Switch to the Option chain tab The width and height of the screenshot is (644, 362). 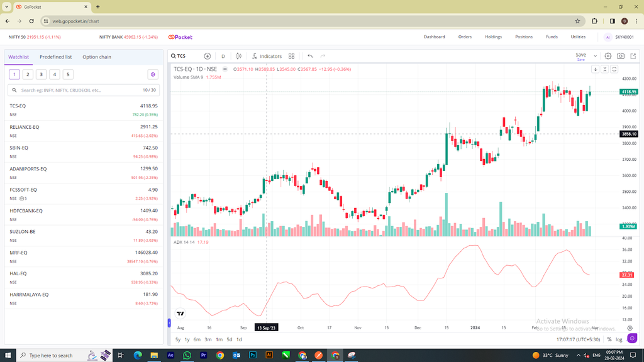click(97, 57)
